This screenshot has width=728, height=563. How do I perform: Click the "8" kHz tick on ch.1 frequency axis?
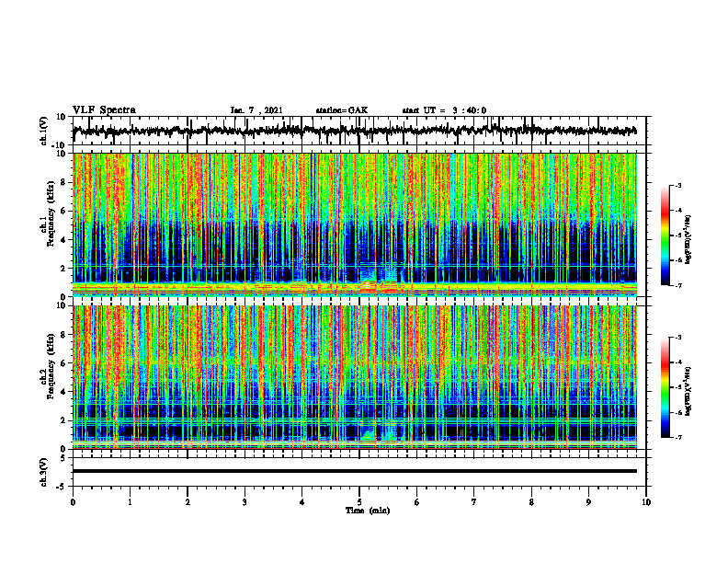pos(64,182)
